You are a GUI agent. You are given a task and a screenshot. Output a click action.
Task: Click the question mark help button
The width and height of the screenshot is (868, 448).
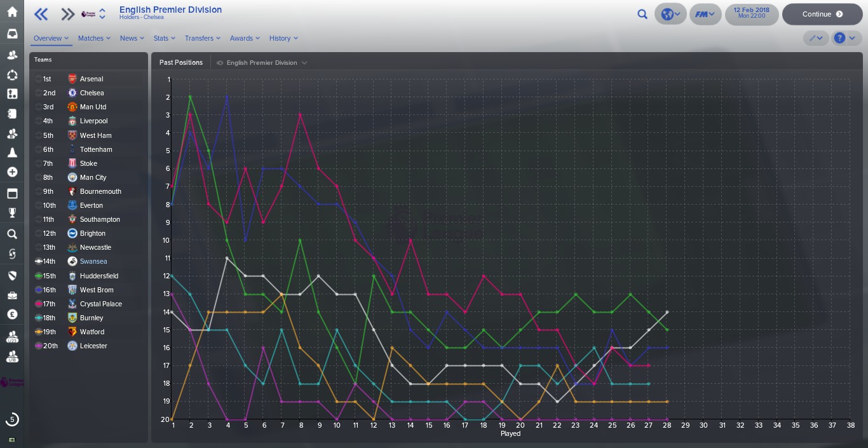pos(839,38)
